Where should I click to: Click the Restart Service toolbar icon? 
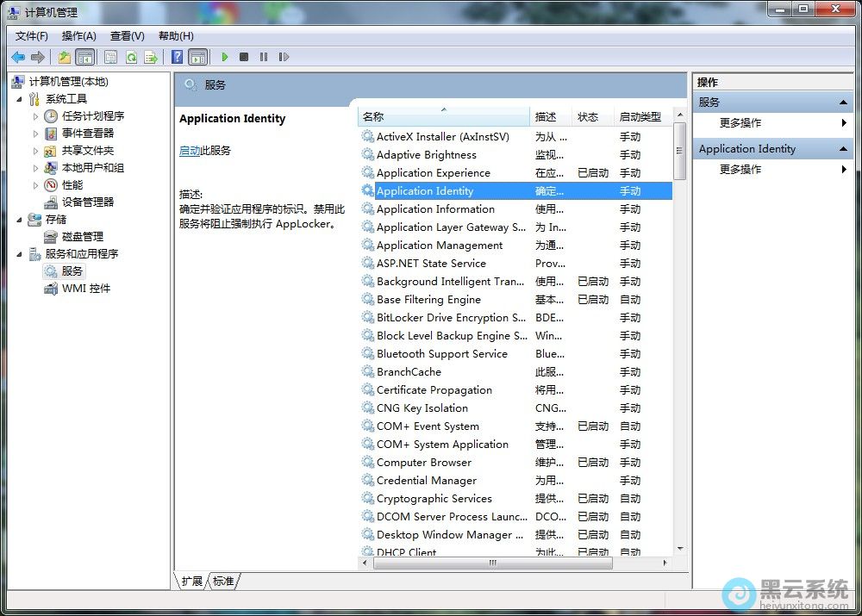tap(283, 57)
